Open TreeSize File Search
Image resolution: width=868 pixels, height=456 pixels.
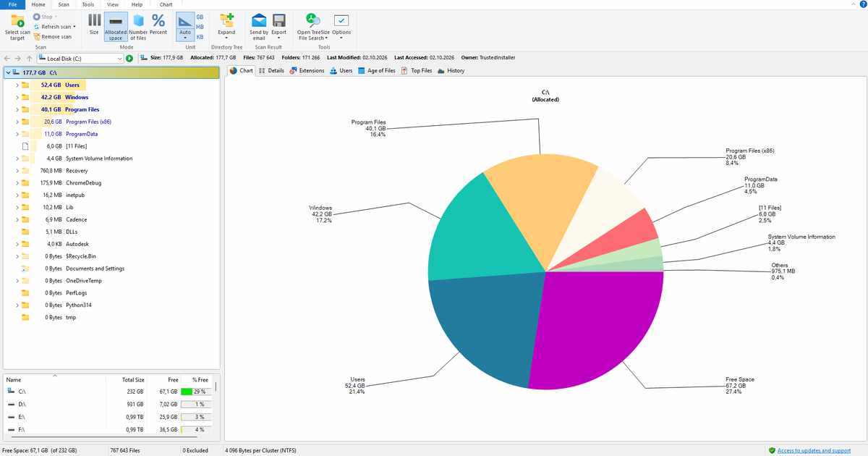coord(313,25)
